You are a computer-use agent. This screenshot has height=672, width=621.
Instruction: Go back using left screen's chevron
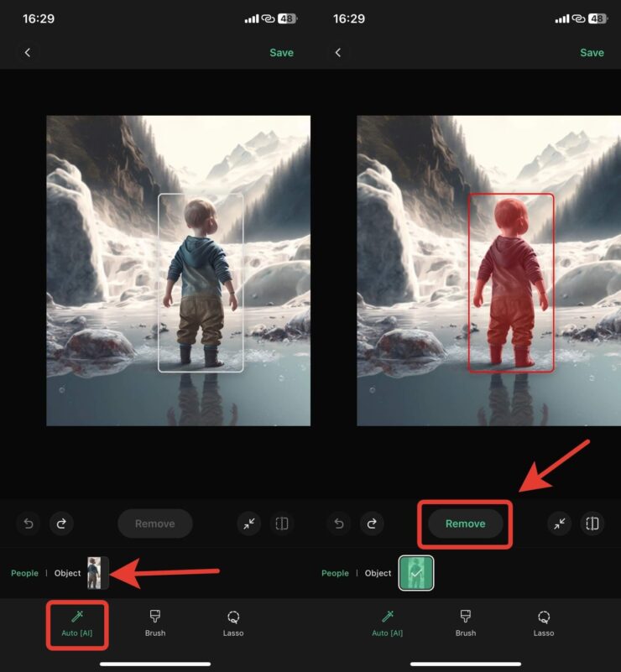[x=28, y=53]
